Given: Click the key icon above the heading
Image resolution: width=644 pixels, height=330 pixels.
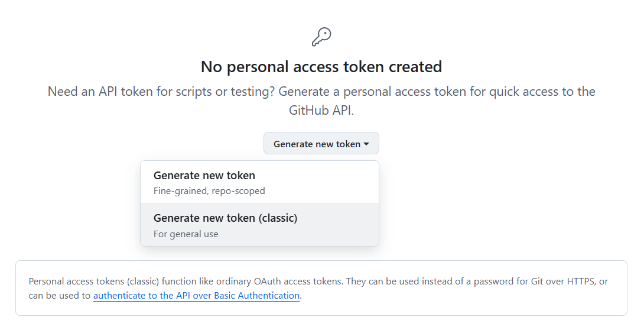Looking at the screenshot, I should pos(321,37).
